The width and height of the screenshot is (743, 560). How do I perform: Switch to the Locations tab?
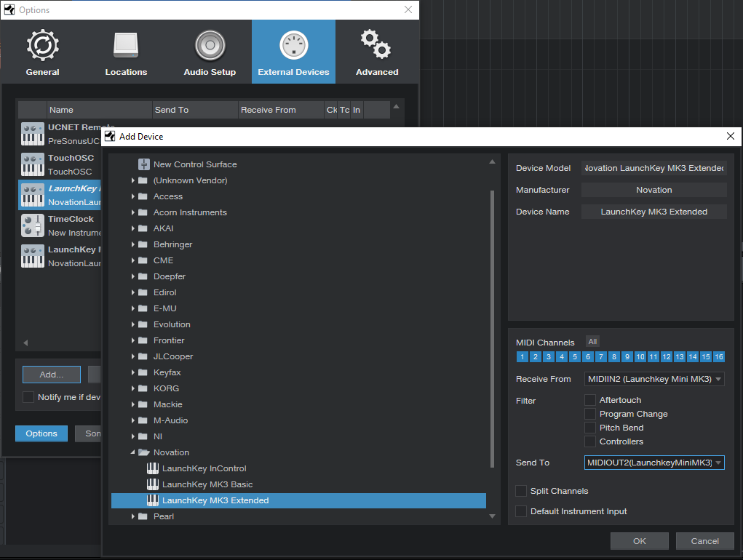[x=126, y=52]
